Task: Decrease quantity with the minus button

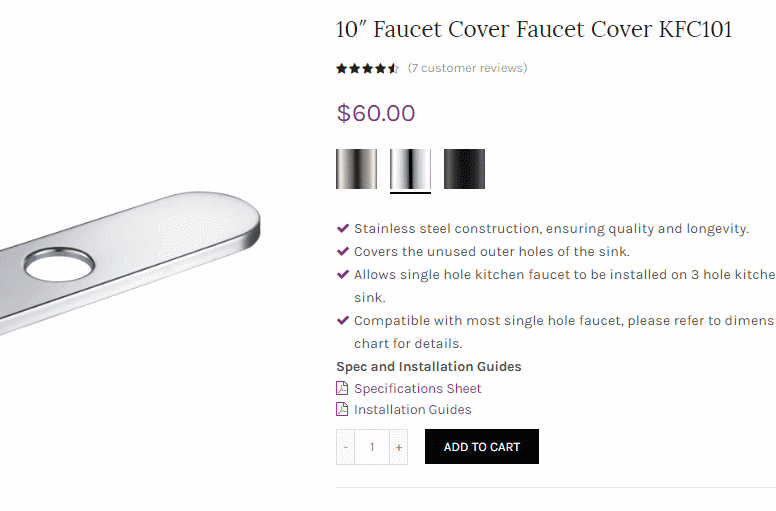Action: (x=346, y=447)
